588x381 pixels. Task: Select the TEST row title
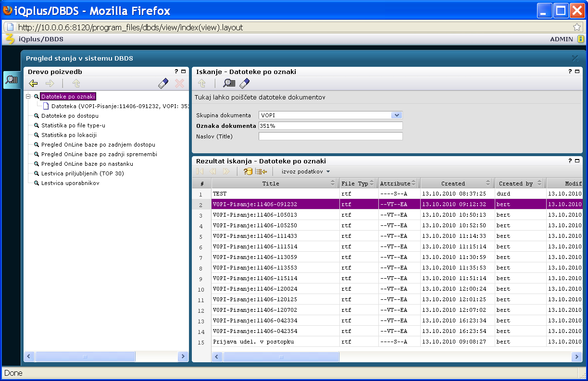[220, 194]
